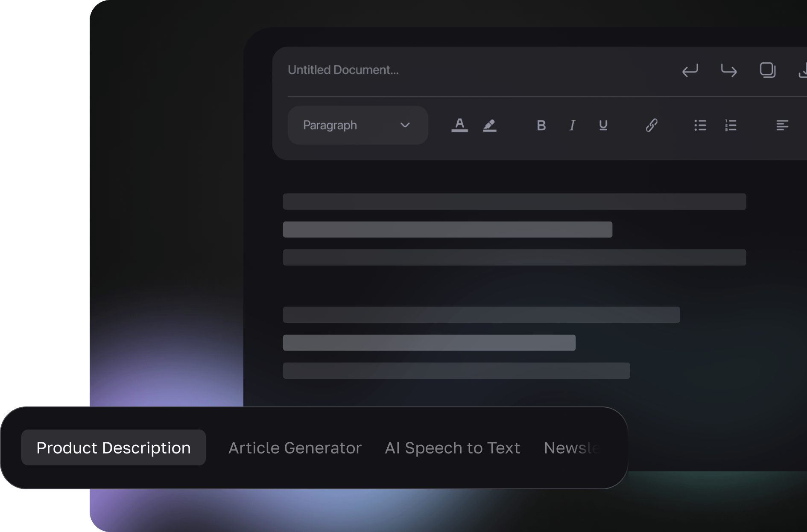The width and height of the screenshot is (807, 532).
Task: Click the Undo icon
Action: 690,71
